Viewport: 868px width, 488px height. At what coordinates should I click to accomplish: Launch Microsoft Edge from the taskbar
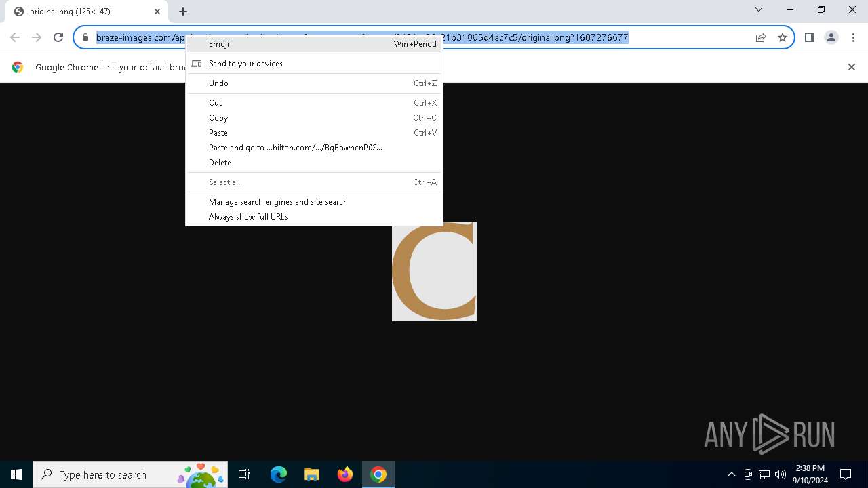point(279,474)
